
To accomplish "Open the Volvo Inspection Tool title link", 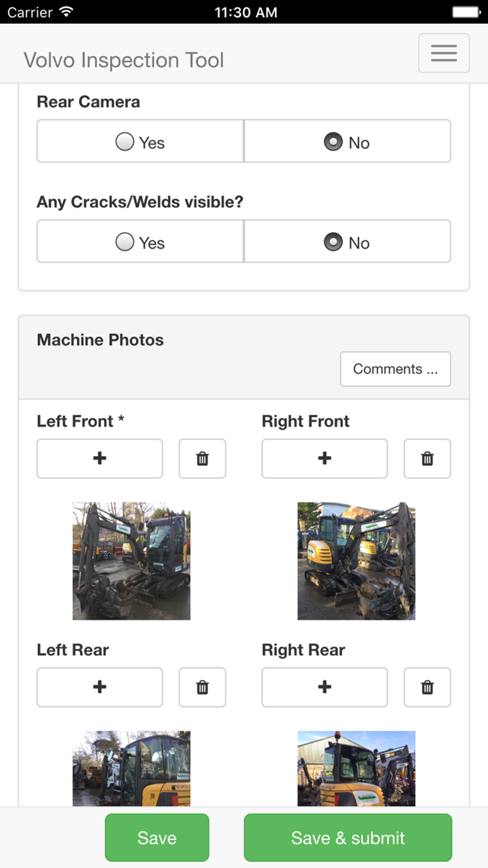I will [x=124, y=60].
